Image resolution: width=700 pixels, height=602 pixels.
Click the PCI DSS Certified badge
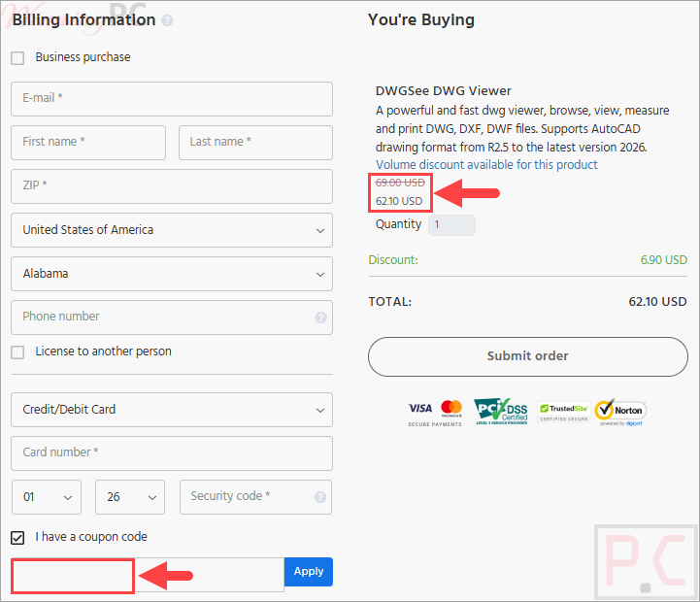tap(501, 412)
